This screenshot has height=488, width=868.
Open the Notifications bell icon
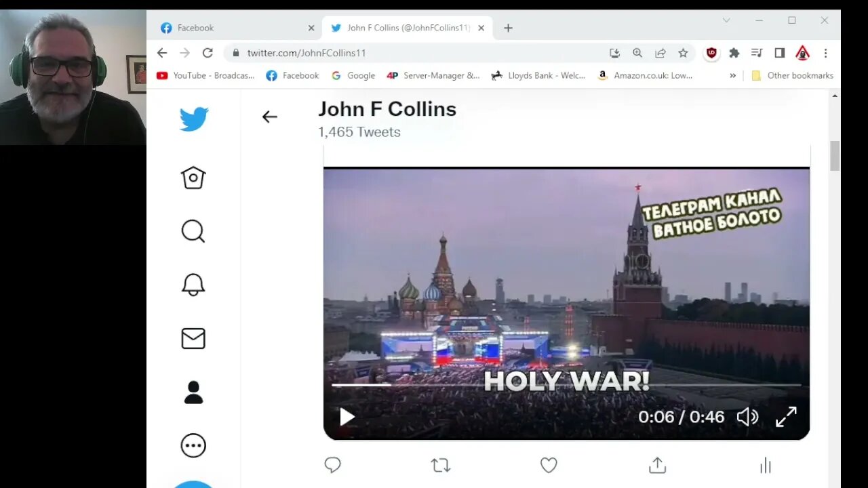(193, 285)
